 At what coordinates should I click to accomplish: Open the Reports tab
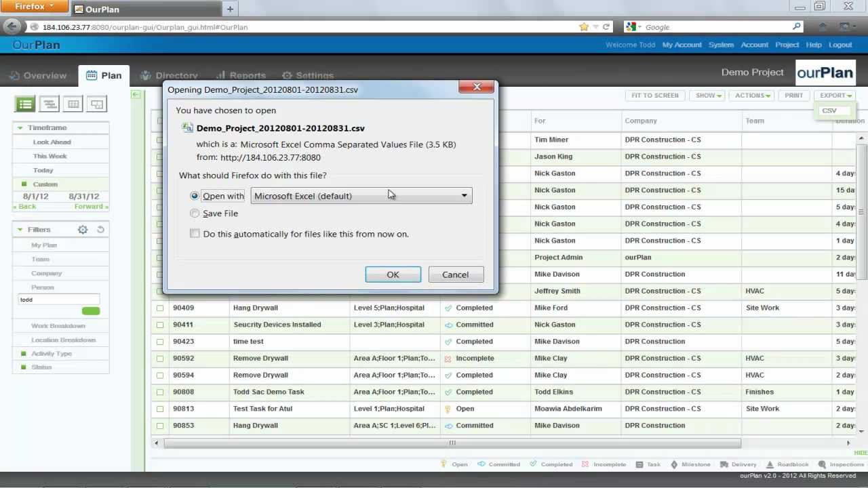(241, 75)
